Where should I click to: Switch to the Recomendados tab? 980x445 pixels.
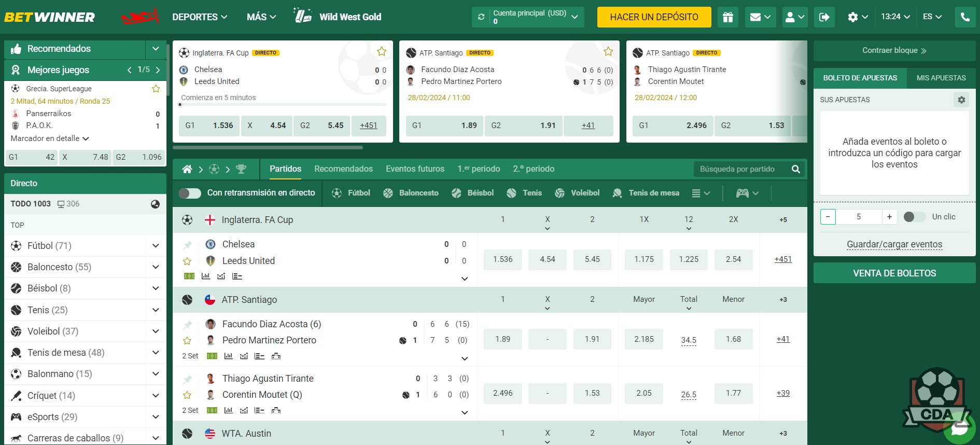(343, 169)
